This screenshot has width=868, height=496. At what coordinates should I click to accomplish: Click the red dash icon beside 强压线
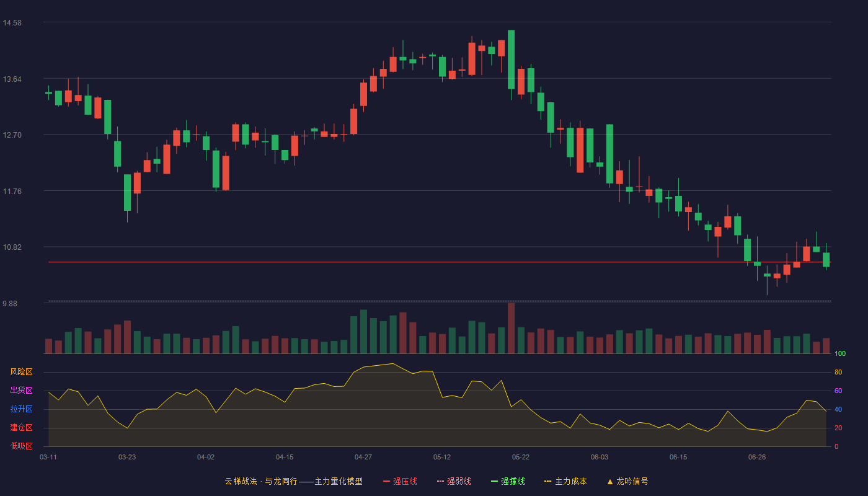386,481
